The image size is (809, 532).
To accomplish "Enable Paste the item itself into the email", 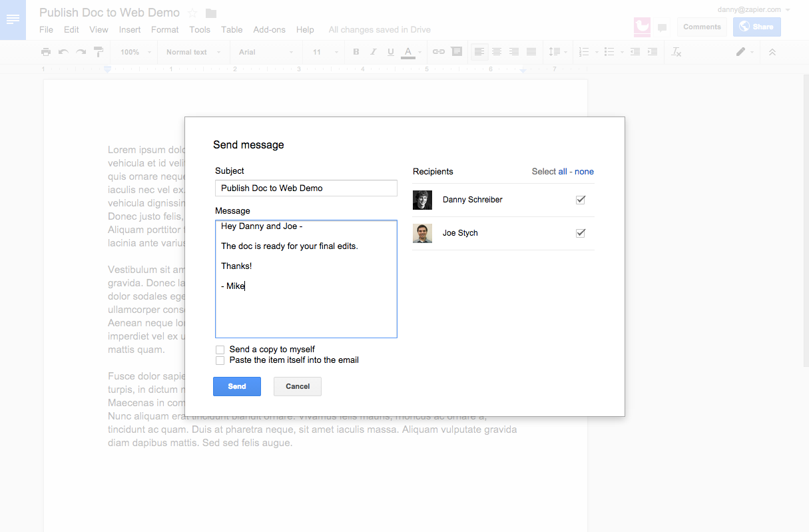I will click(x=220, y=360).
